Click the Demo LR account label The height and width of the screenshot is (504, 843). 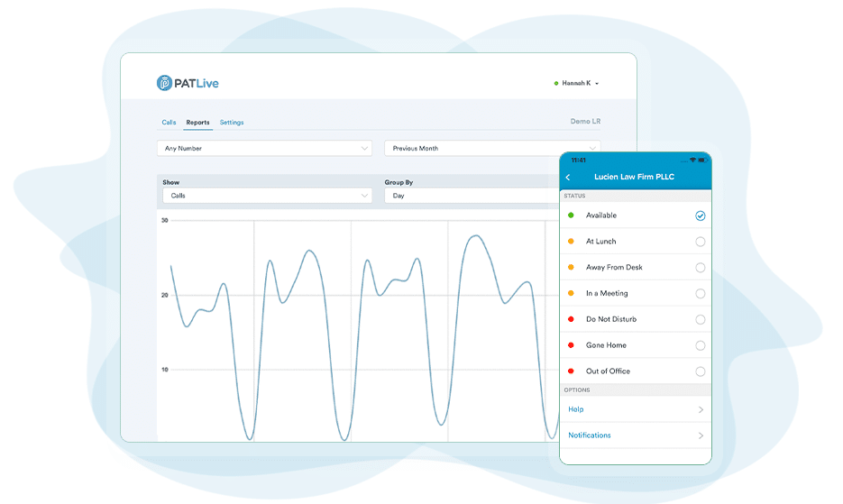point(585,122)
